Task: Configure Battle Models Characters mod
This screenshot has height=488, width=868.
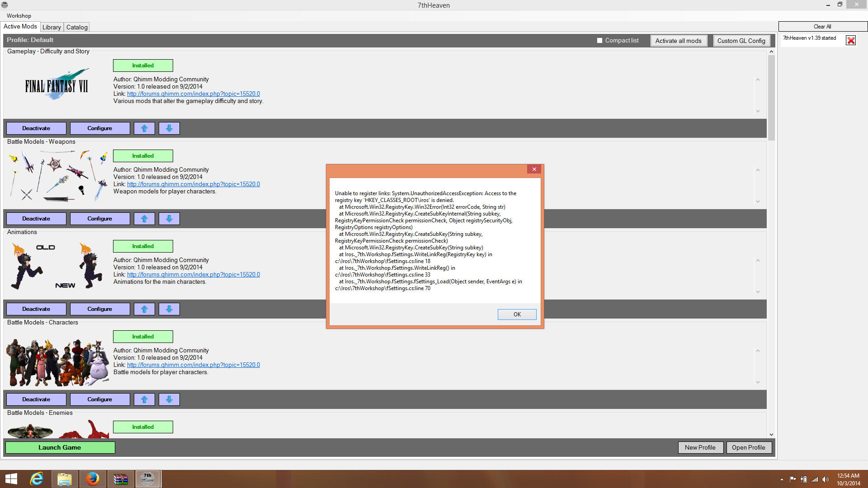Action: (100, 399)
